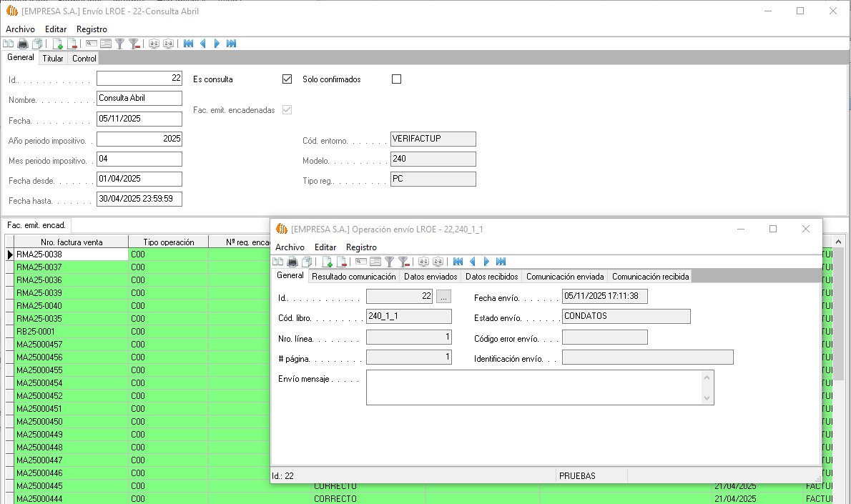Viewport: 851px width, 504px height.
Task: Open Id lookup ellipsis button in dialog
Action: pos(443,296)
